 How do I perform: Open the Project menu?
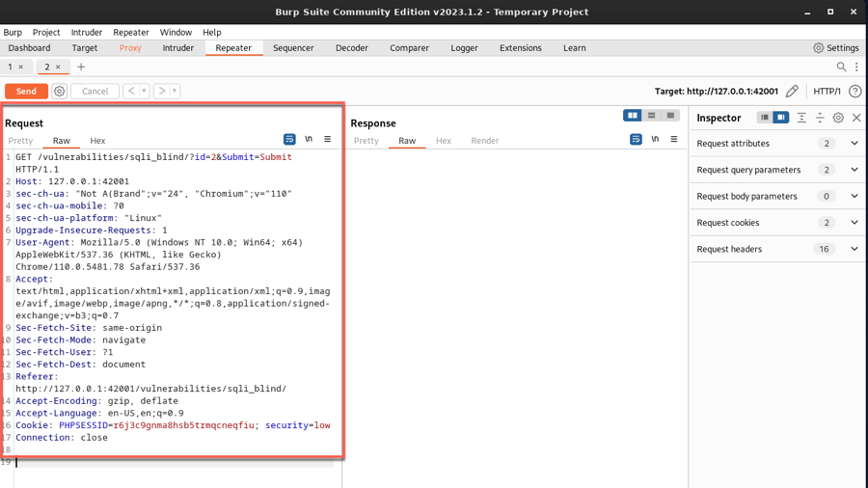pyautogui.click(x=46, y=32)
